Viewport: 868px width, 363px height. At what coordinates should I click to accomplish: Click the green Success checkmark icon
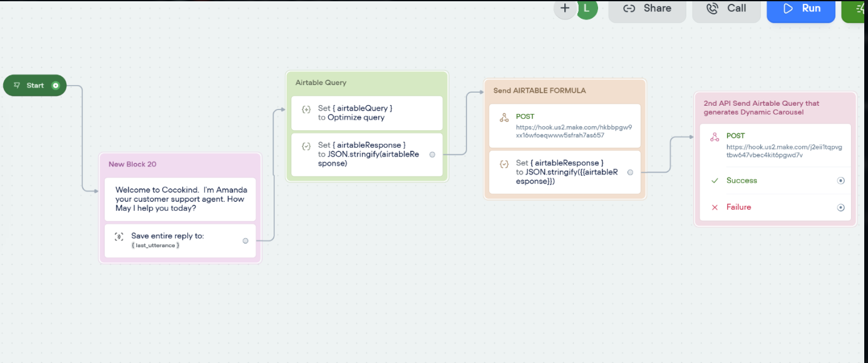coord(715,181)
